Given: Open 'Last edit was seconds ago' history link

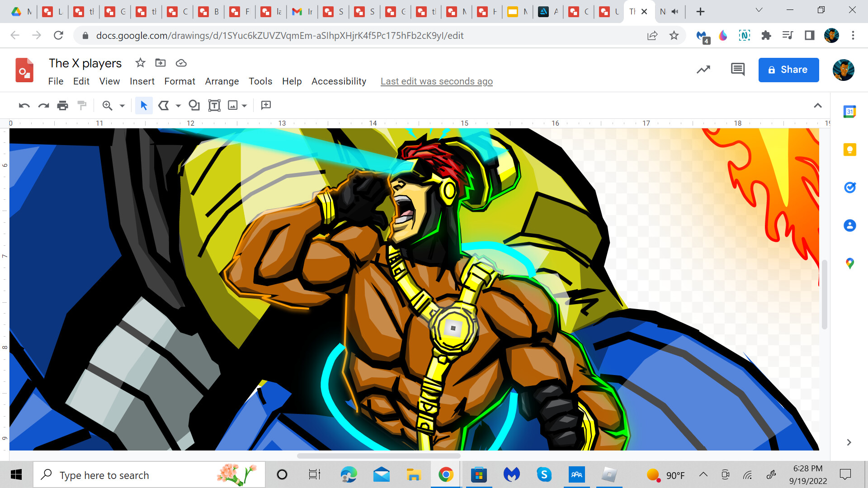Looking at the screenshot, I should (436, 81).
